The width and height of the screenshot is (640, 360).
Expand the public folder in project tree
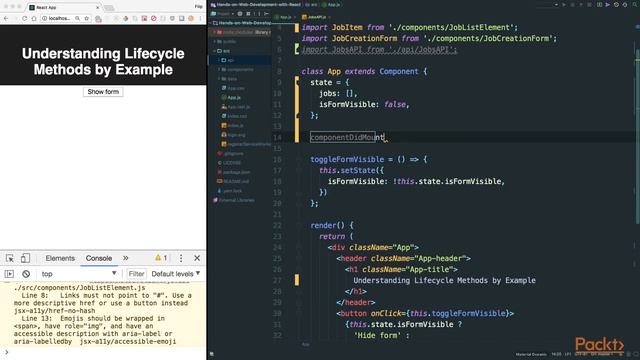coord(215,42)
